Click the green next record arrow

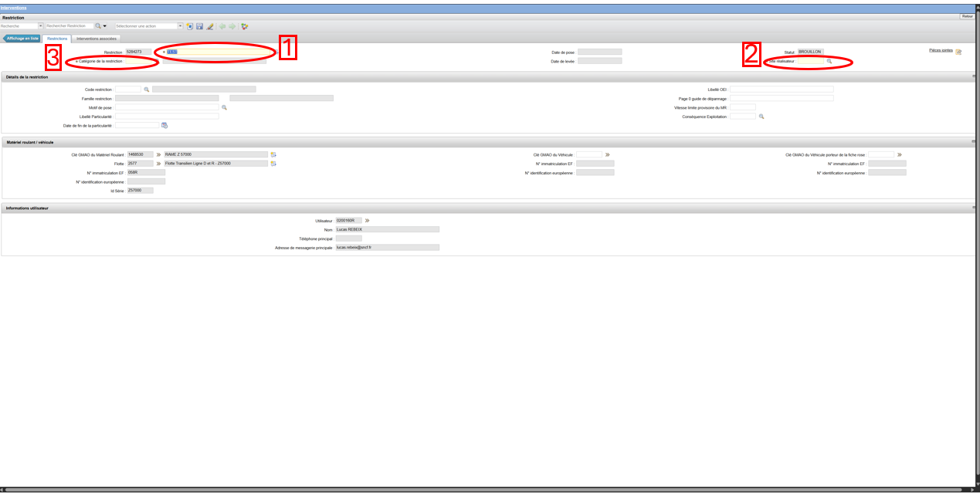pyautogui.click(x=232, y=26)
